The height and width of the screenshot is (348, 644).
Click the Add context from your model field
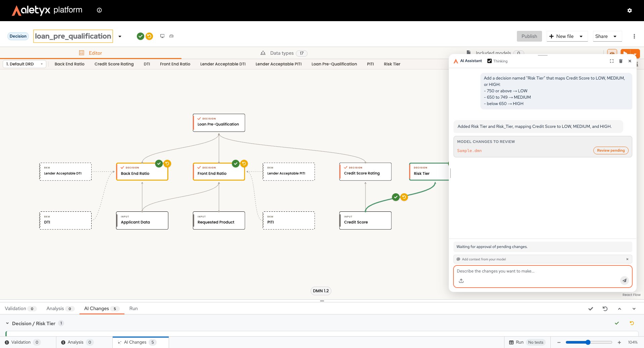543,259
